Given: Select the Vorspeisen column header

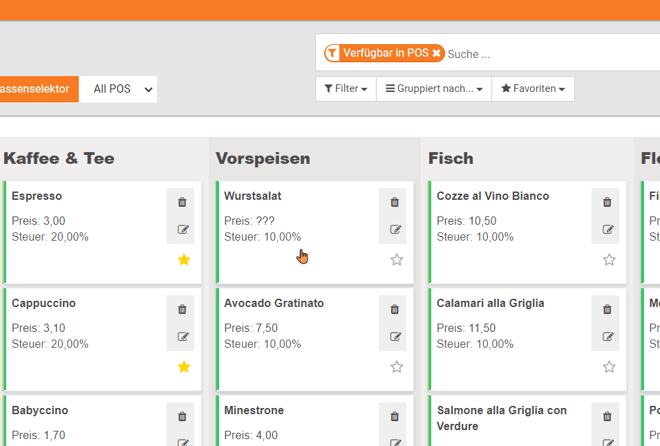Looking at the screenshot, I should point(263,158).
